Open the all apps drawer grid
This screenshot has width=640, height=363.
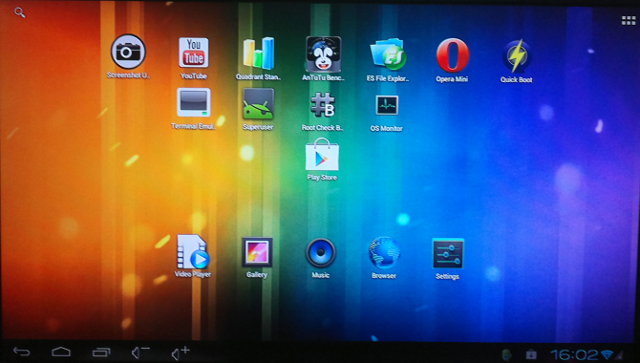629,20
